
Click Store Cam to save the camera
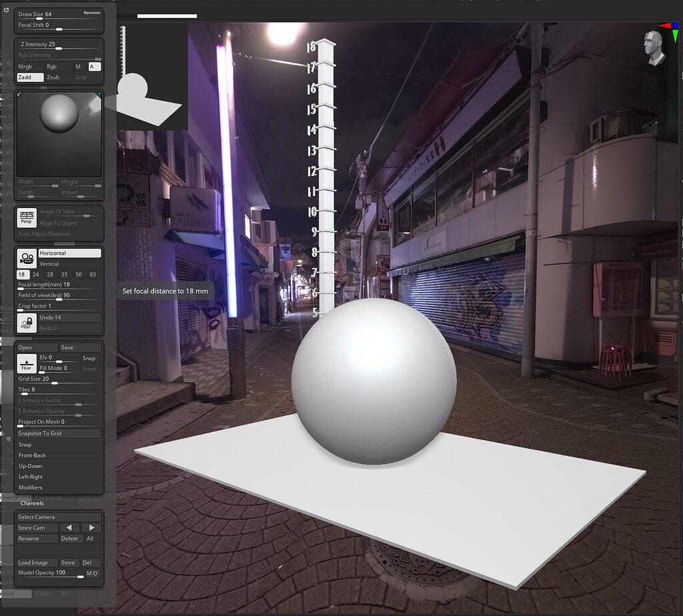(36, 527)
